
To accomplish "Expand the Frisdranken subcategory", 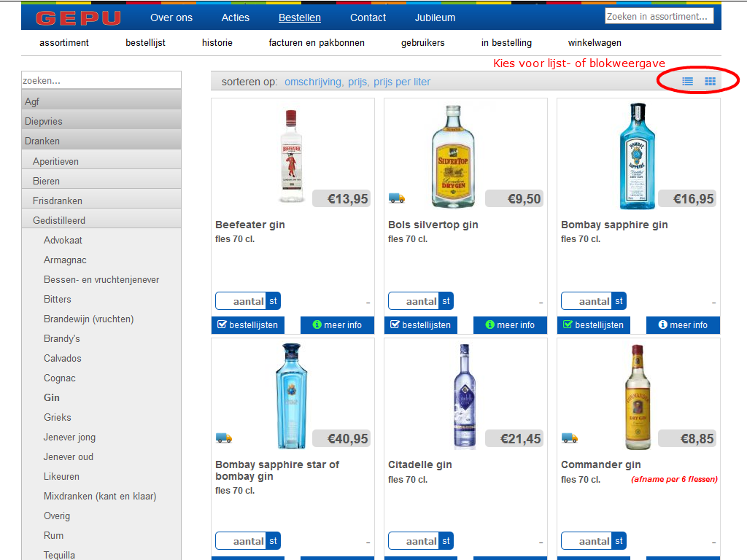I will (x=101, y=201).
